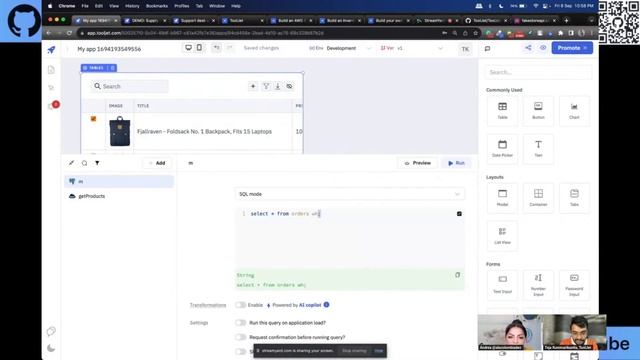Select the Text Input component

[x=502, y=284]
